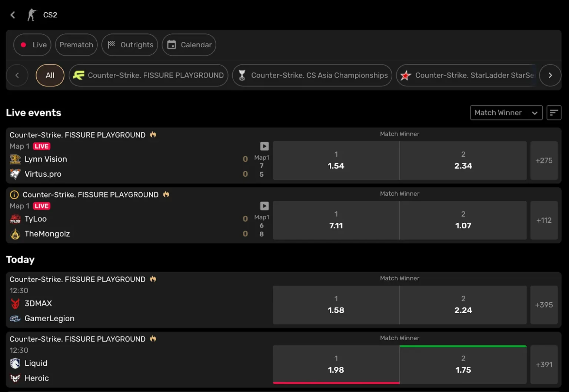Click the fire icon on the 3DMAX match
The width and height of the screenshot is (569, 392).
pos(153,279)
